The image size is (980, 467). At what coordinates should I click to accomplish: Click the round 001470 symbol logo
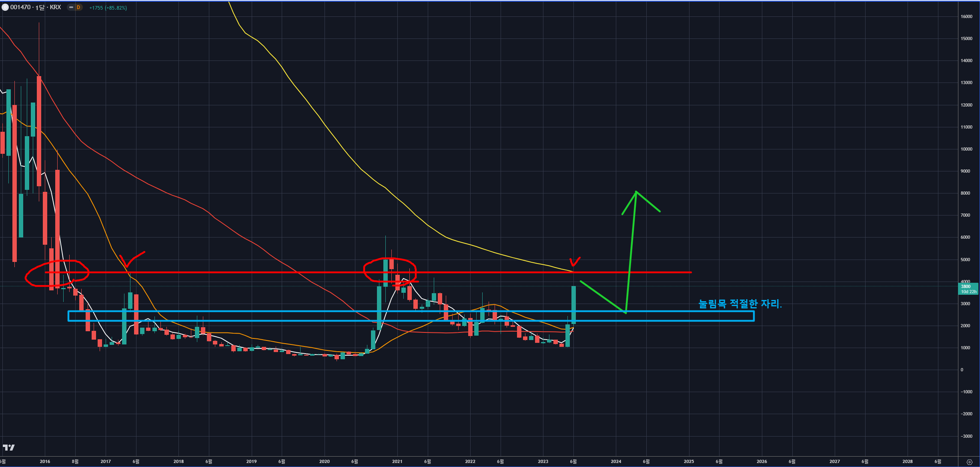pyautogui.click(x=5, y=7)
